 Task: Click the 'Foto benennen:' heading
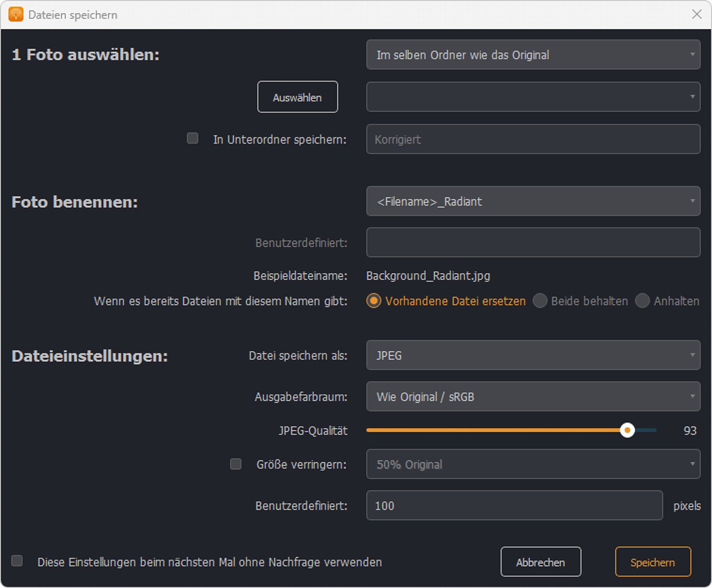75,202
